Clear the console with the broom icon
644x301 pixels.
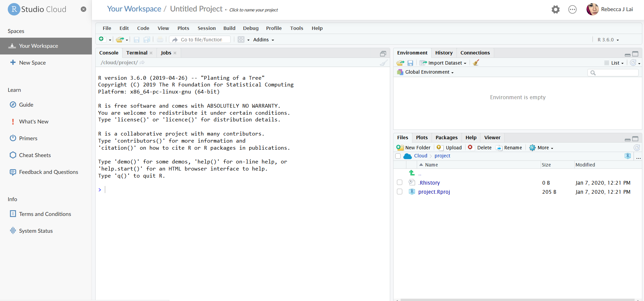coord(384,63)
